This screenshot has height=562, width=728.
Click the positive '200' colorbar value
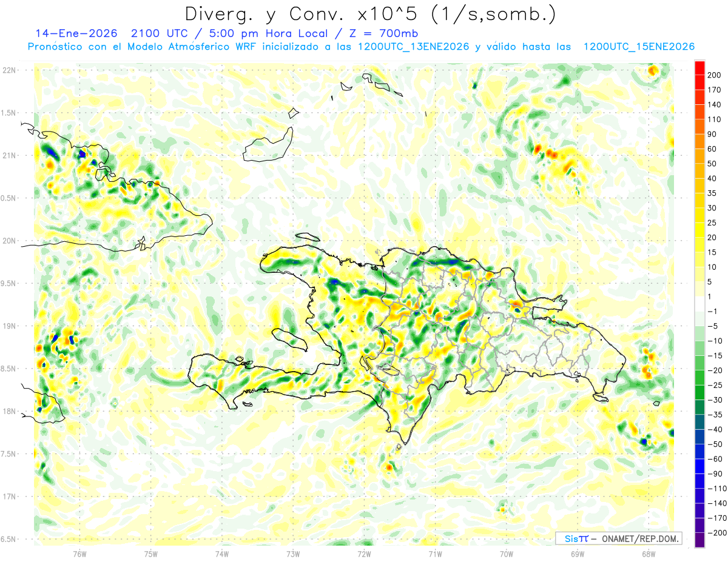715,75
